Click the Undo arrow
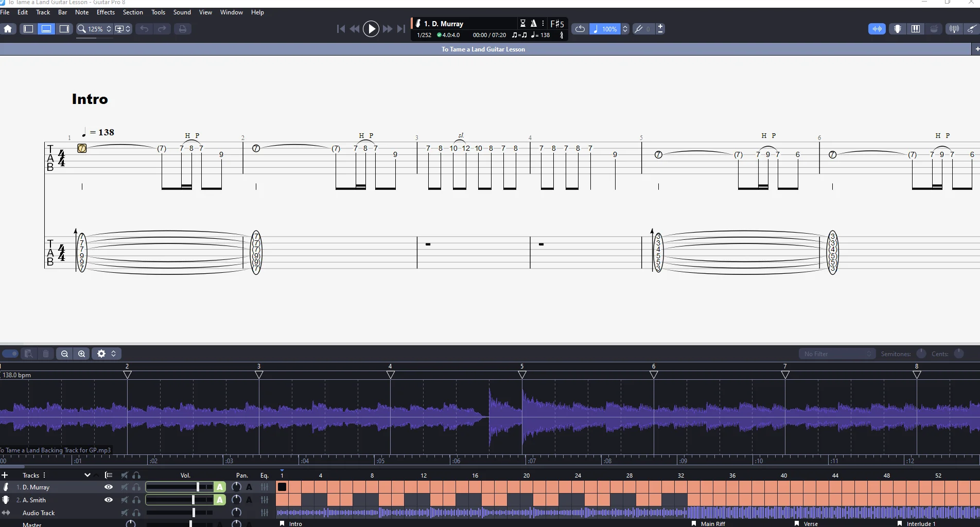Image resolution: width=980 pixels, height=527 pixels. tap(144, 29)
